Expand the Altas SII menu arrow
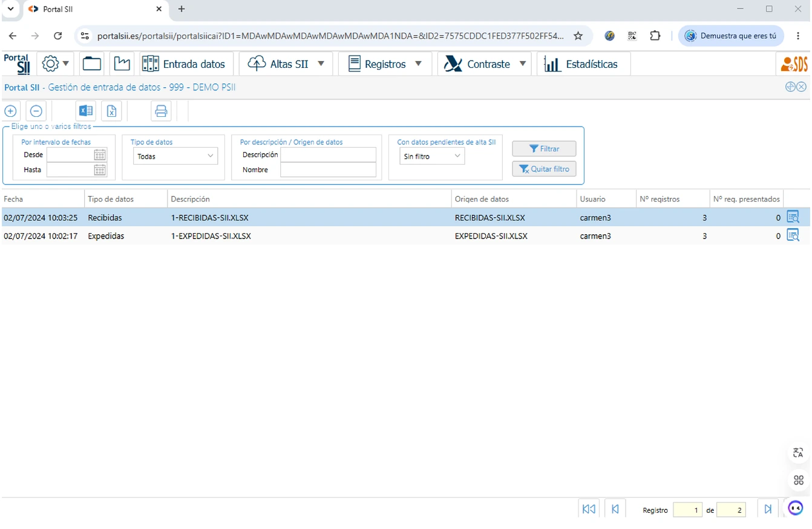The height and width of the screenshot is (529, 812). point(321,64)
